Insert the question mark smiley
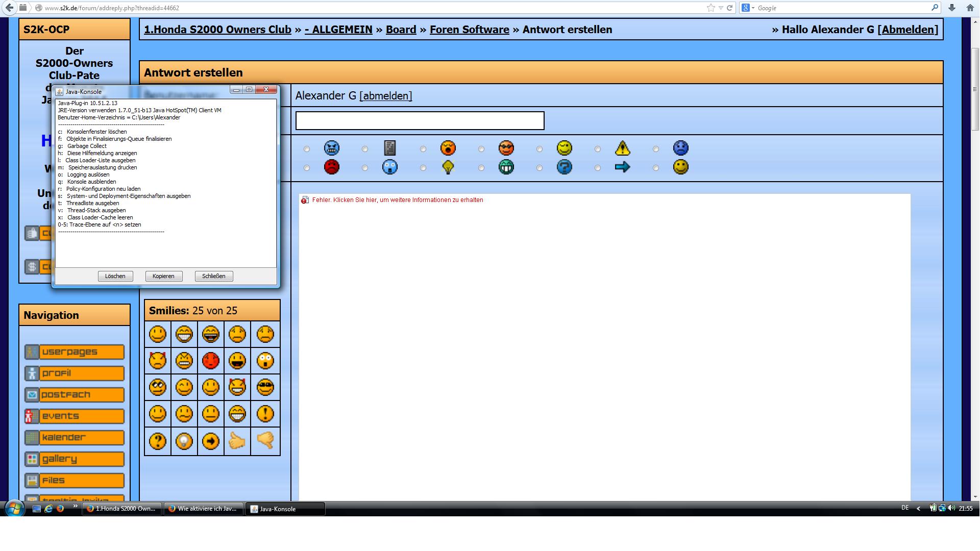This screenshot has height=551, width=980. (x=158, y=441)
